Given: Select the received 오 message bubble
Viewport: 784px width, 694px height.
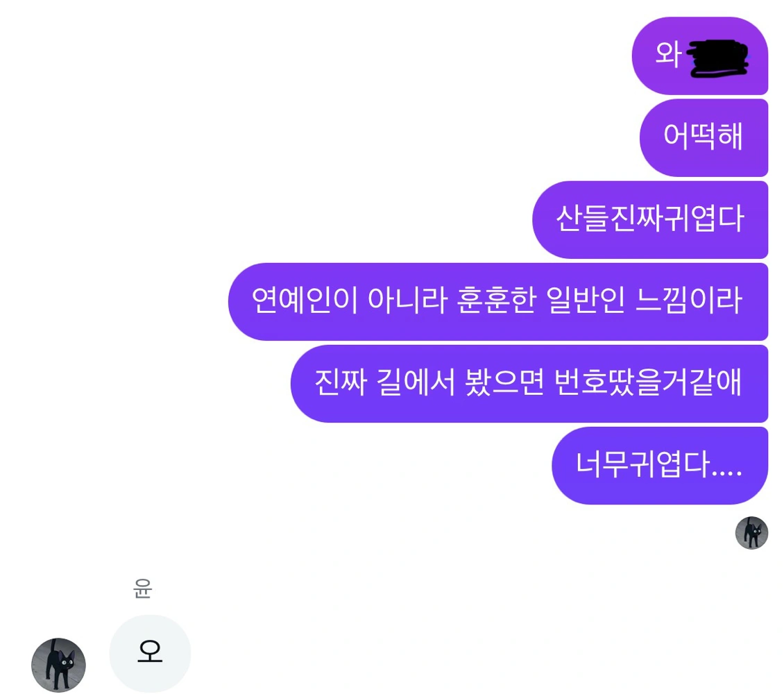Looking at the screenshot, I should pyautogui.click(x=150, y=653).
